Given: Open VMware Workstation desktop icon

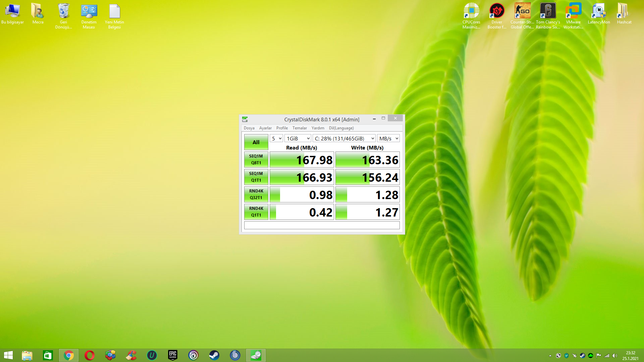Looking at the screenshot, I should tap(573, 15).
